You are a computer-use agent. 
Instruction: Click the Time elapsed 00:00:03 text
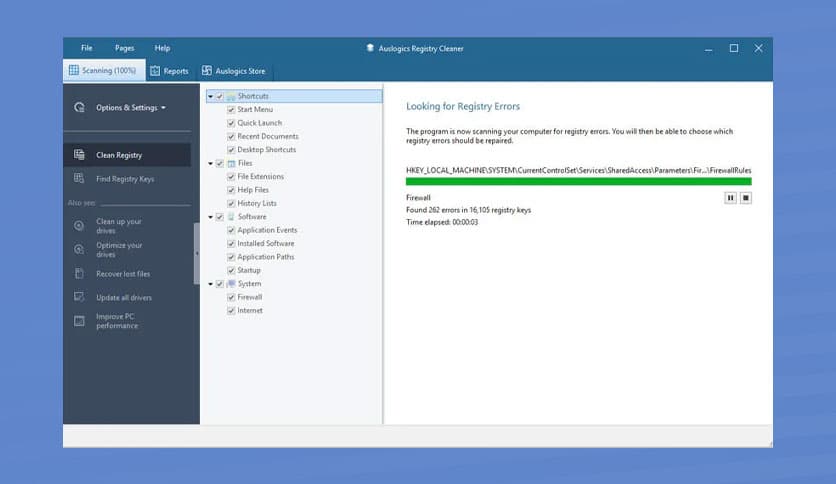coord(442,222)
